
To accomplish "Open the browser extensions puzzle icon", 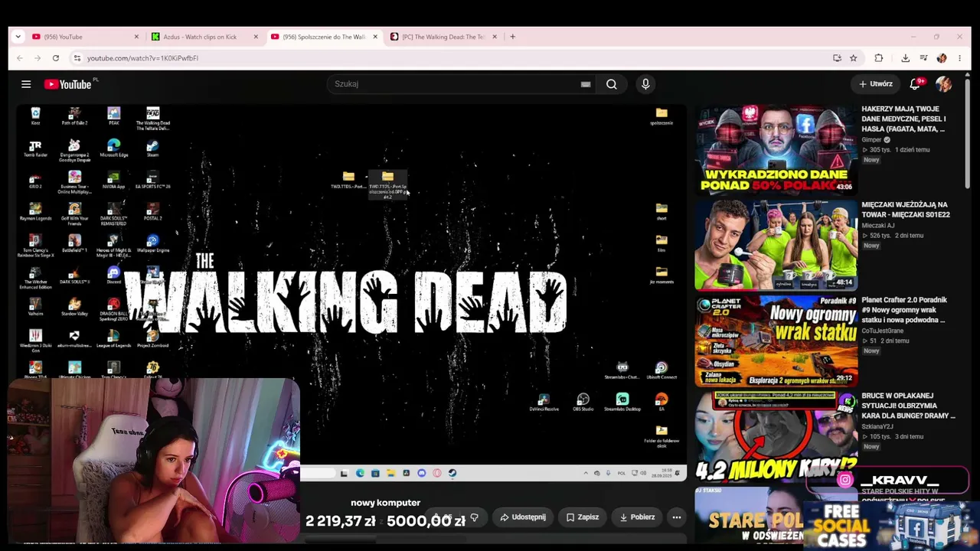I will [x=879, y=58].
